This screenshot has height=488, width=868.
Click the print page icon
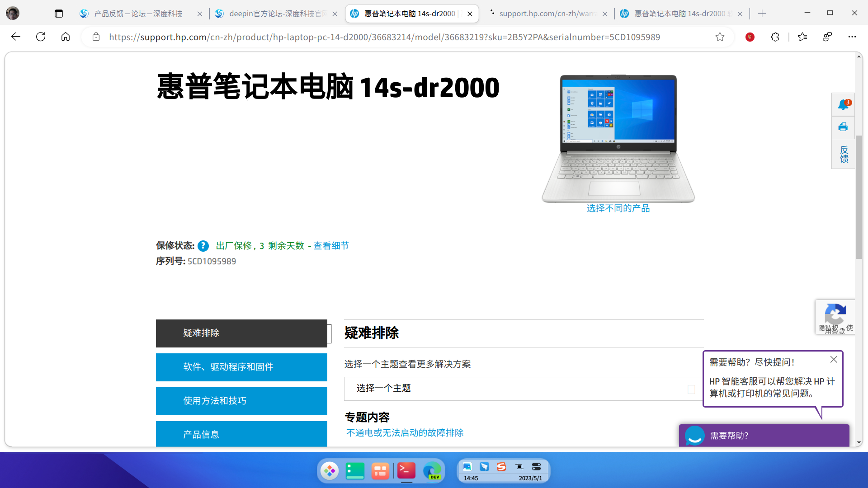click(x=843, y=127)
